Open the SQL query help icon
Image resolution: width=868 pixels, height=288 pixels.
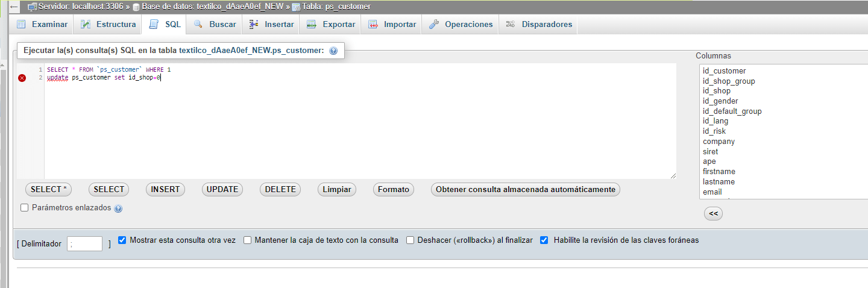tap(333, 51)
